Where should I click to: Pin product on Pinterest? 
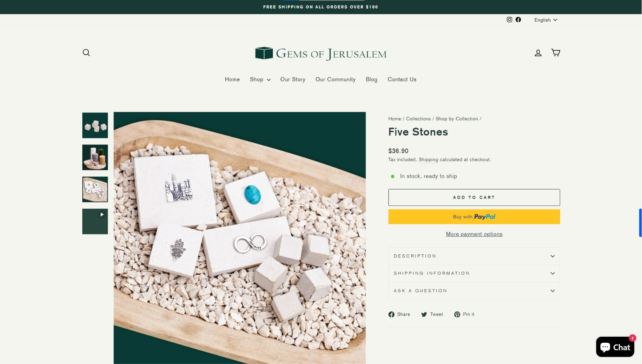point(464,314)
